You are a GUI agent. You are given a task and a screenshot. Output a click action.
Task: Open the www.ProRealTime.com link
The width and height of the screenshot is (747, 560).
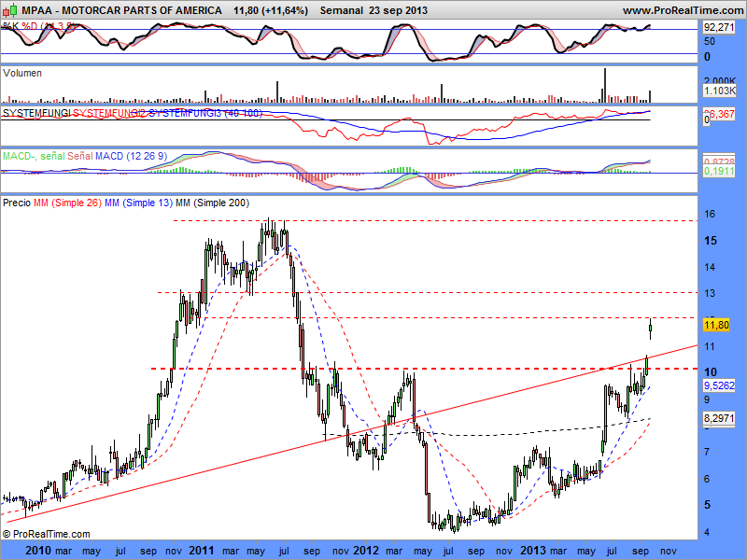pyautogui.click(x=684, y=10)
